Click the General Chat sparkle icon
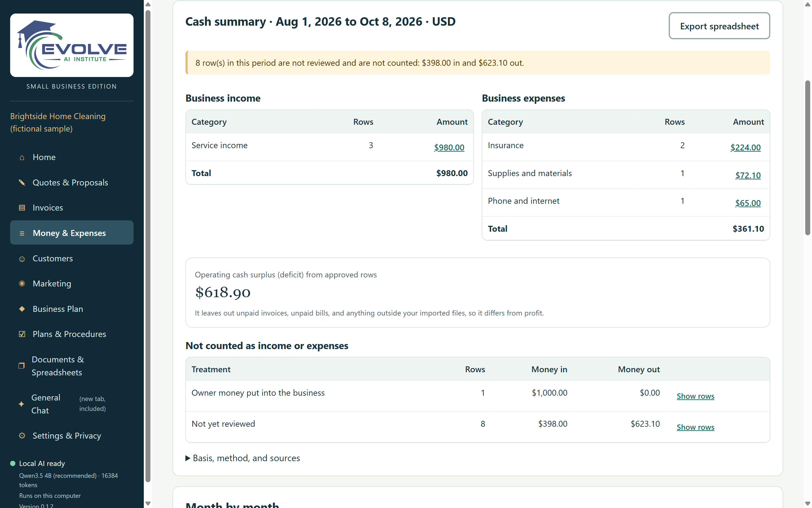This screenshot has height=508, width=812. tap(21, 404)
